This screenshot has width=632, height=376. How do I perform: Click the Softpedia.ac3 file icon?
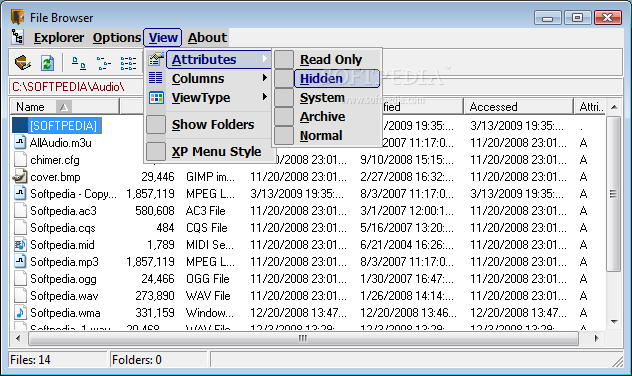20,210
